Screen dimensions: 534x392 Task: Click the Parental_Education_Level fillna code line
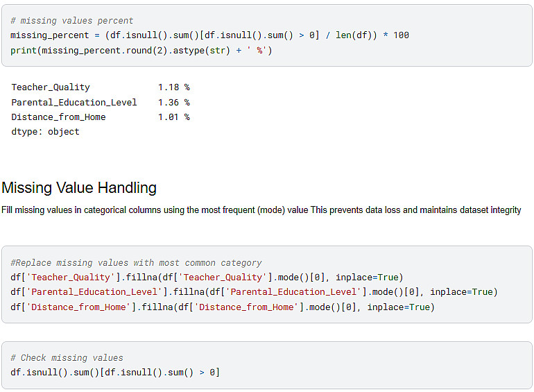tap(254, 292)
